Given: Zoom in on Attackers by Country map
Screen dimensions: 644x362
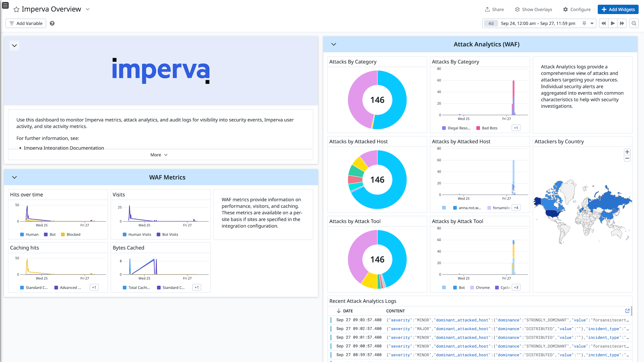Looking at the screenshot, I should point(627,152).
